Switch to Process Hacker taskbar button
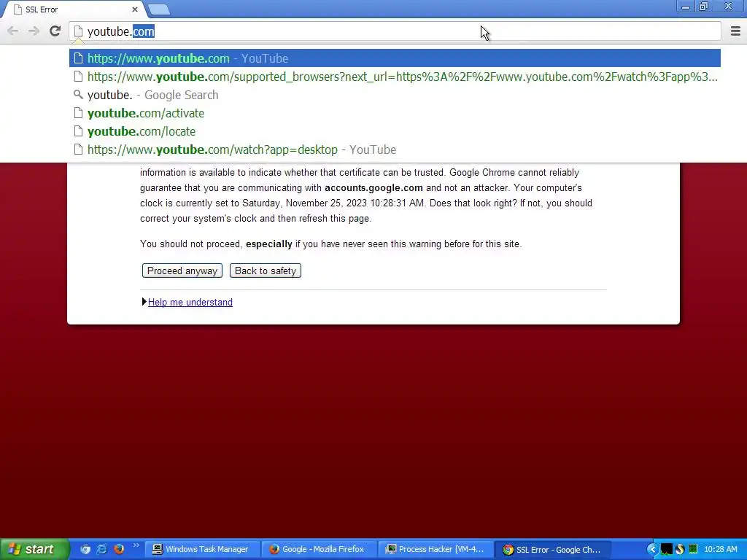Screen dimensions: 747x560 (436, 549)
